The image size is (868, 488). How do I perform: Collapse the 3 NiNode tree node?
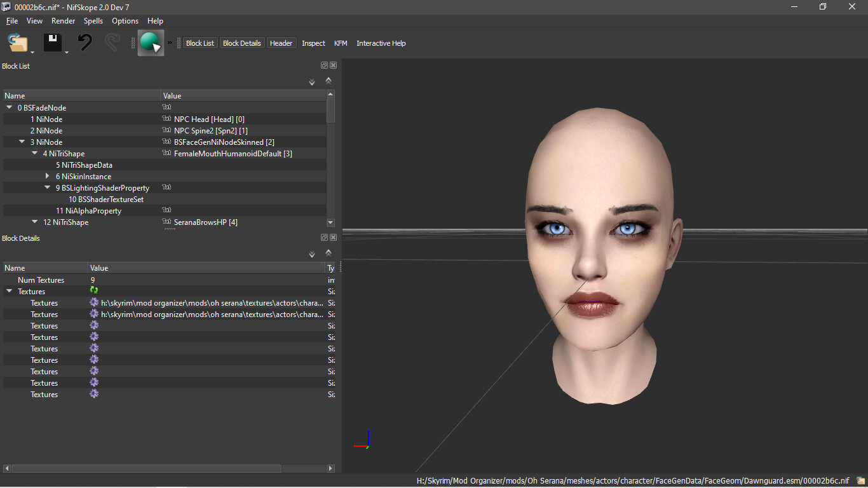click(22, 142)
